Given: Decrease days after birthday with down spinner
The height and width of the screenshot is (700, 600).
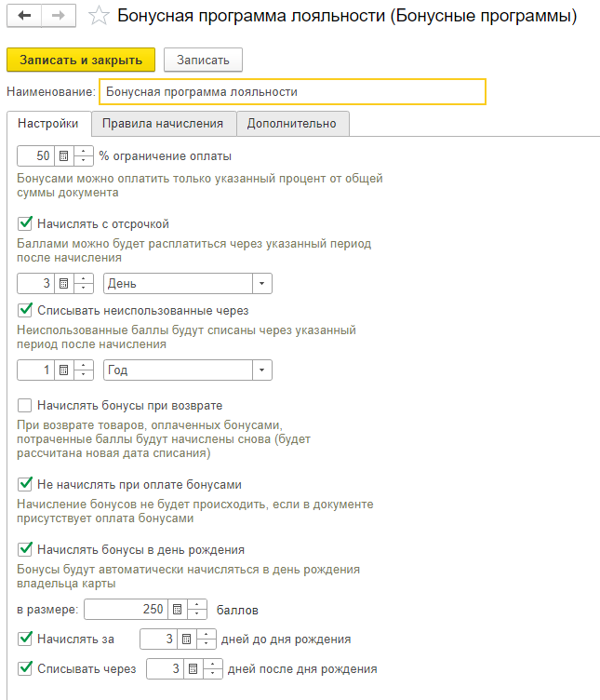Looking at the screenshot, I should [212, 674].
